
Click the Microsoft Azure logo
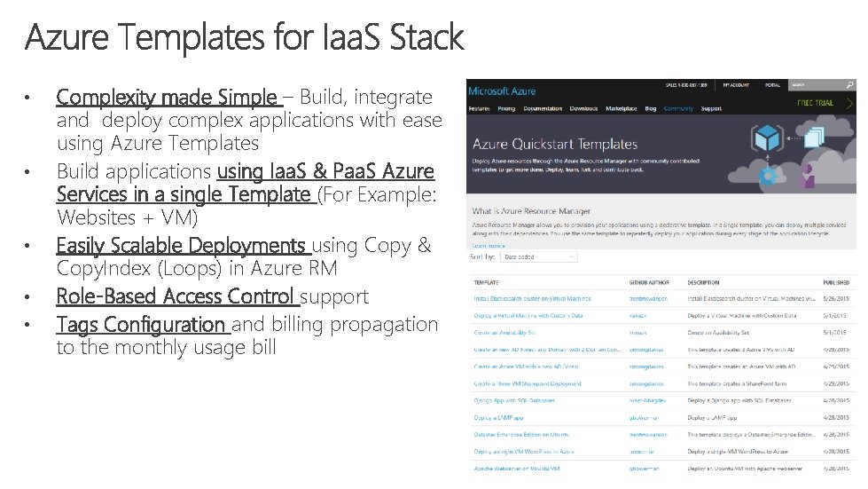click(x=502, y=91)
